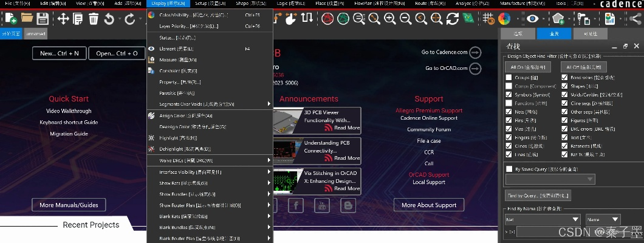The image size is (644, 243).
Task: Click the grid toggle toolbar icon
Action: point(488,18)
